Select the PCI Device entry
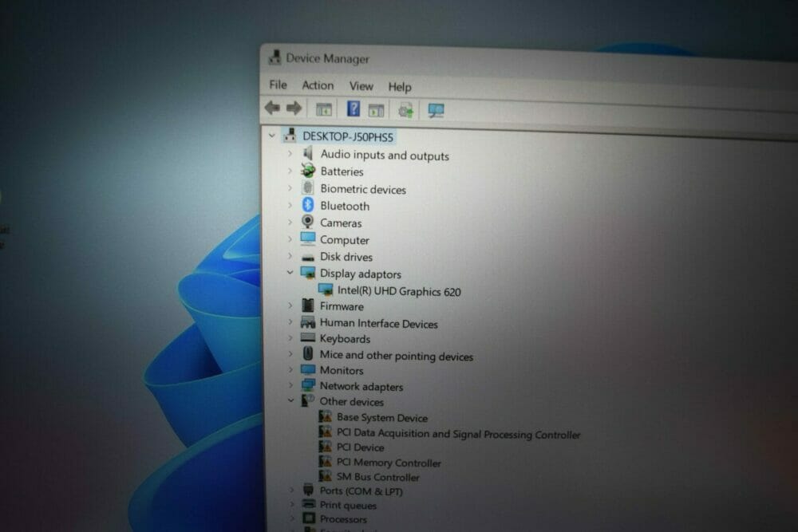The height and width of the screenshot is (532, 798). tap(360, 447)
